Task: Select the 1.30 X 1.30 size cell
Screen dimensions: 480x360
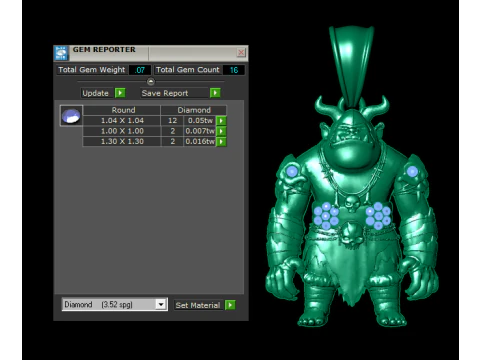Action: 122,141
